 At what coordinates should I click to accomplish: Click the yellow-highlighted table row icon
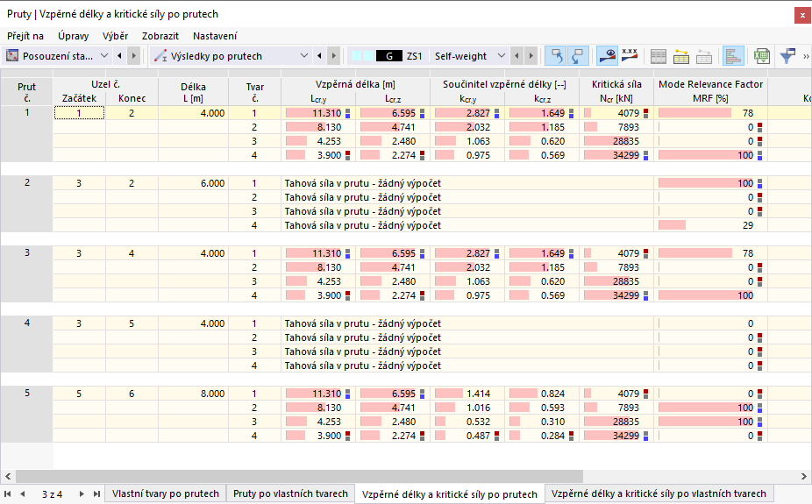click(x=681, y=56)
